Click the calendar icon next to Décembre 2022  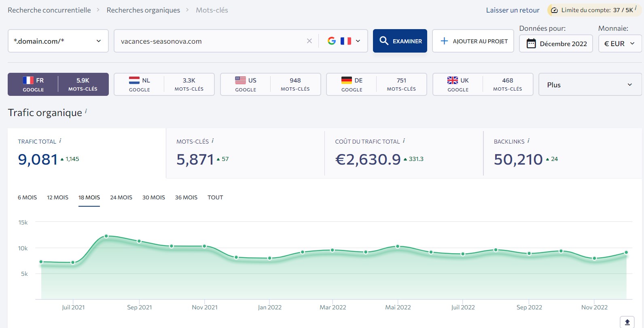coord(531,43)
